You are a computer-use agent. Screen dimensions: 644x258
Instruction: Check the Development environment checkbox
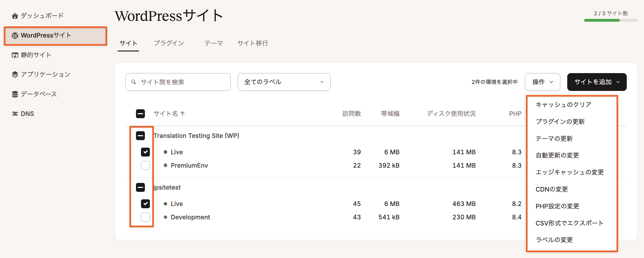[145, 217]
